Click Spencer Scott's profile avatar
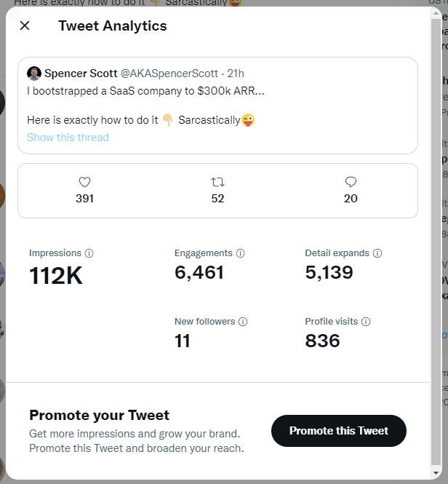Image resolution: width=448 pixels, height=484 pixels. click(x=34, y=74)
